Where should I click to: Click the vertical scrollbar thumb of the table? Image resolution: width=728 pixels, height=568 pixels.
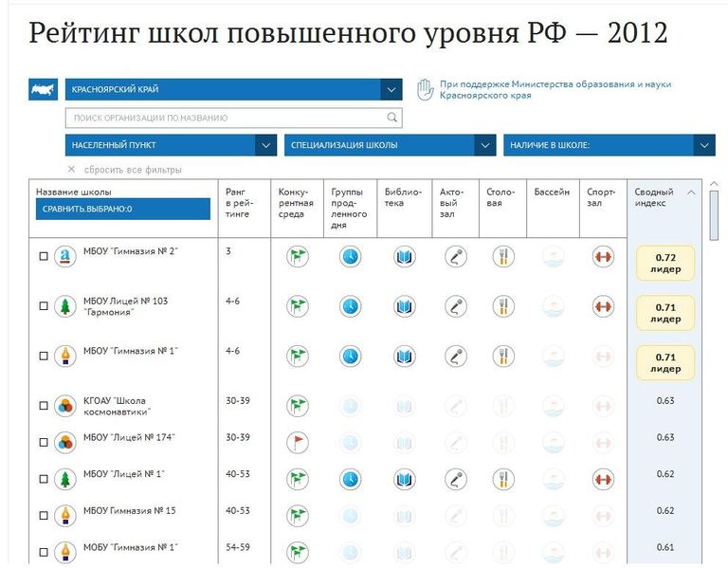tap(714, 215)
